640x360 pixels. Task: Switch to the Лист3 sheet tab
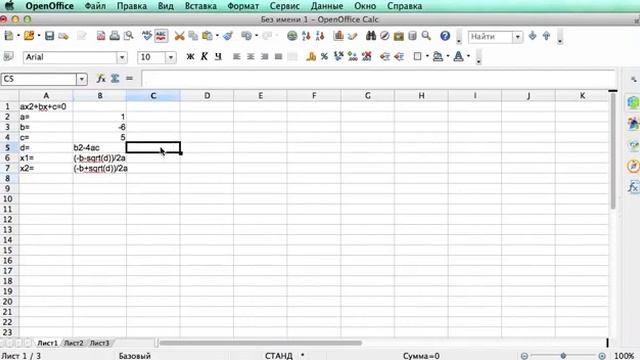(100, 343)
